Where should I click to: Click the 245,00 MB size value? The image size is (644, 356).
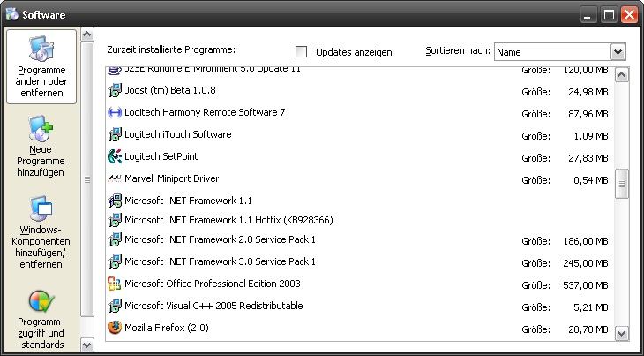586,263
